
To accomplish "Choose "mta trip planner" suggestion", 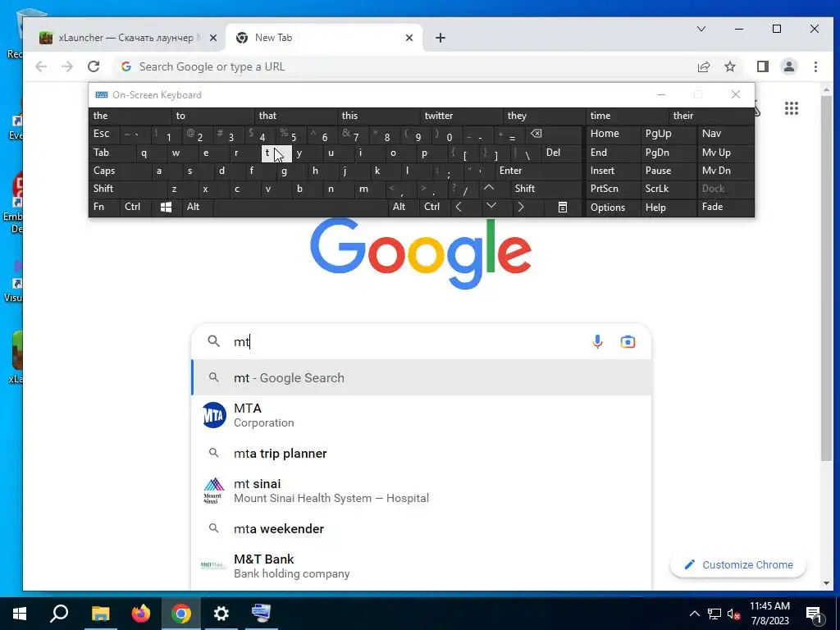I will coord(422,453).
